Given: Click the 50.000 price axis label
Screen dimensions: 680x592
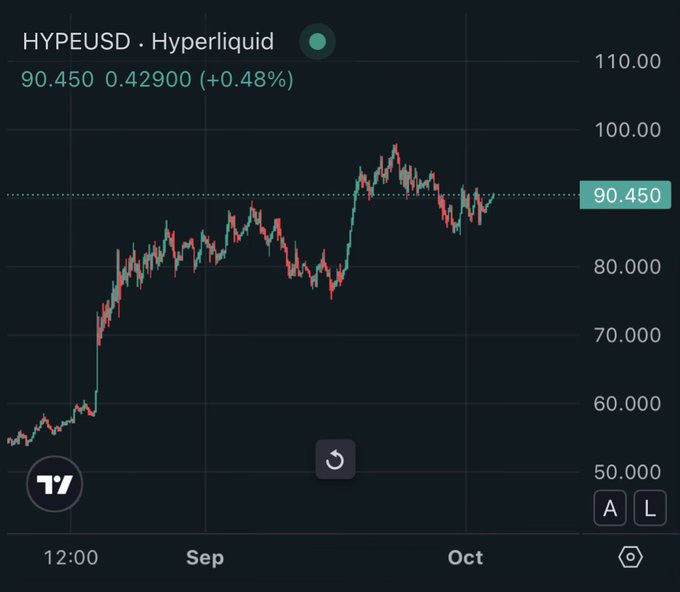Looking at the screenshot, I should (x=628, y=472).
